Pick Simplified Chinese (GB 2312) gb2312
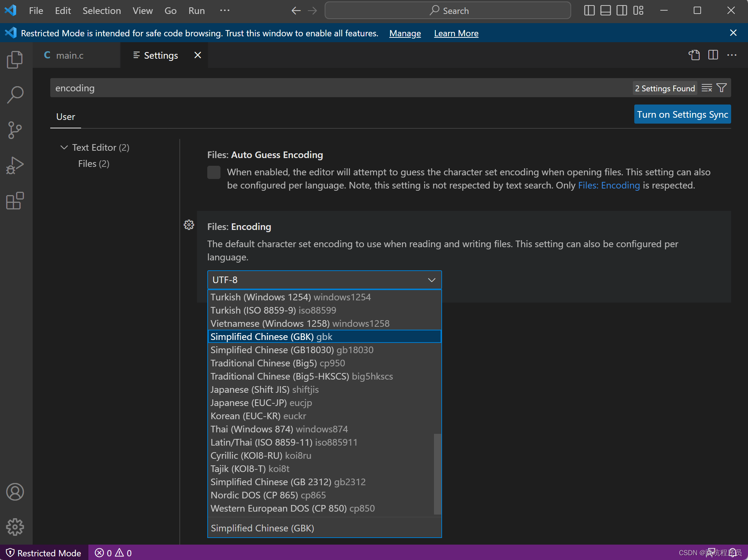The width and height of the screenshot is (748, 560). (x=321, y=482)
